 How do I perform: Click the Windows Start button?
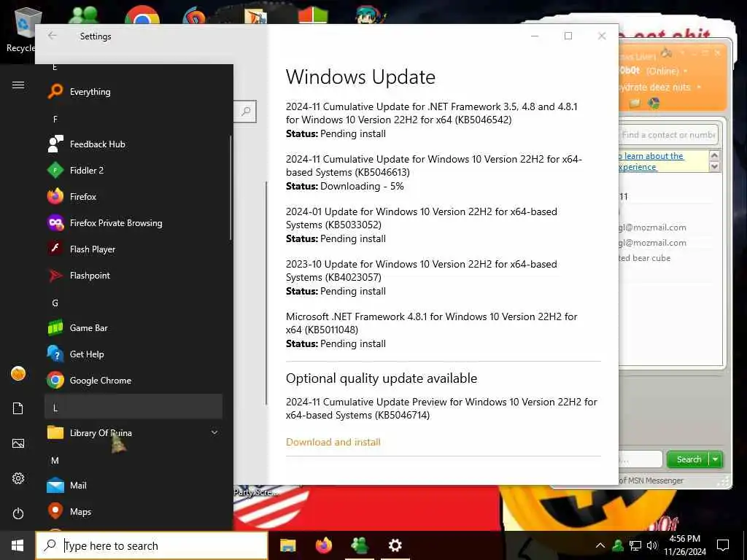[x=18, y=545]
